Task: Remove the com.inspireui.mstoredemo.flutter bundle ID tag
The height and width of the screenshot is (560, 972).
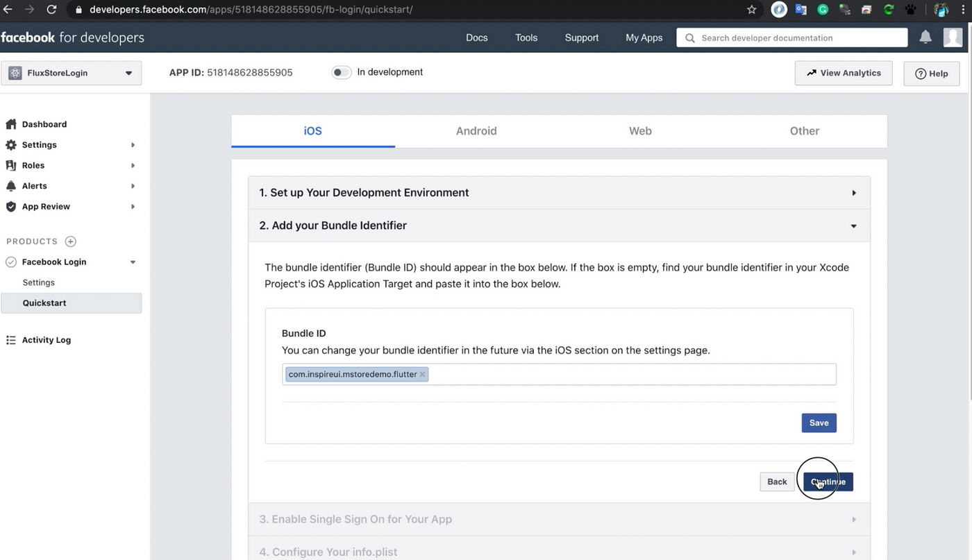Action: [422, 374]
